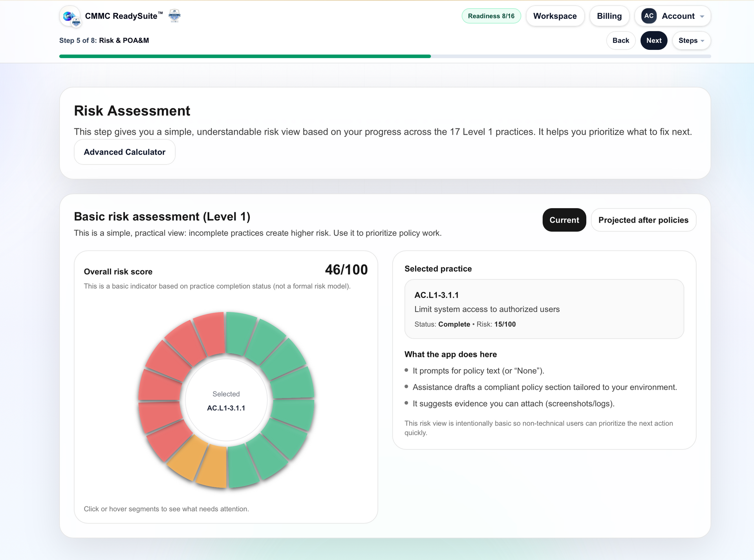The height and width of the screenshot is (560, 754).
Task: Click the Next button
Action: (x=653, y=40)
